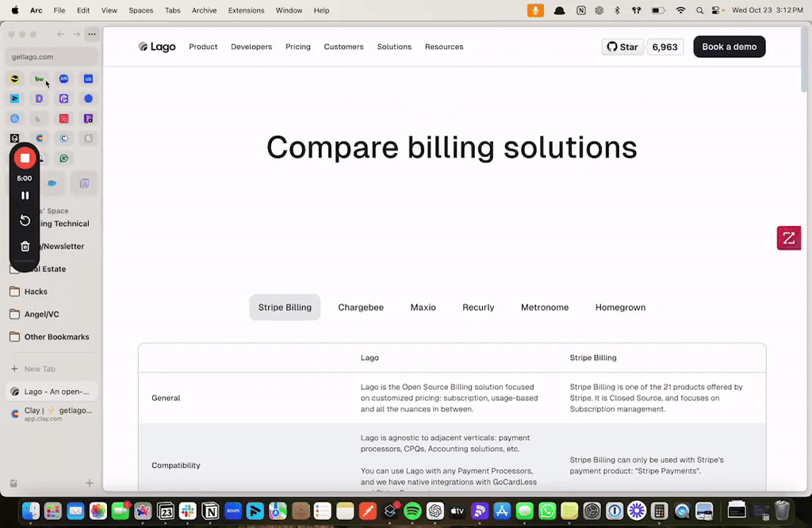The image size is (812, 528).
Task: Switch to the Metronome comparison tab
Action: point(544,308)
